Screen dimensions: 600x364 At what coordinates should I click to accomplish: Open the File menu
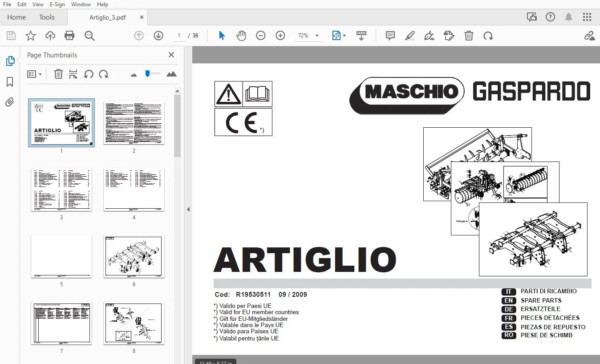[7, 4]
